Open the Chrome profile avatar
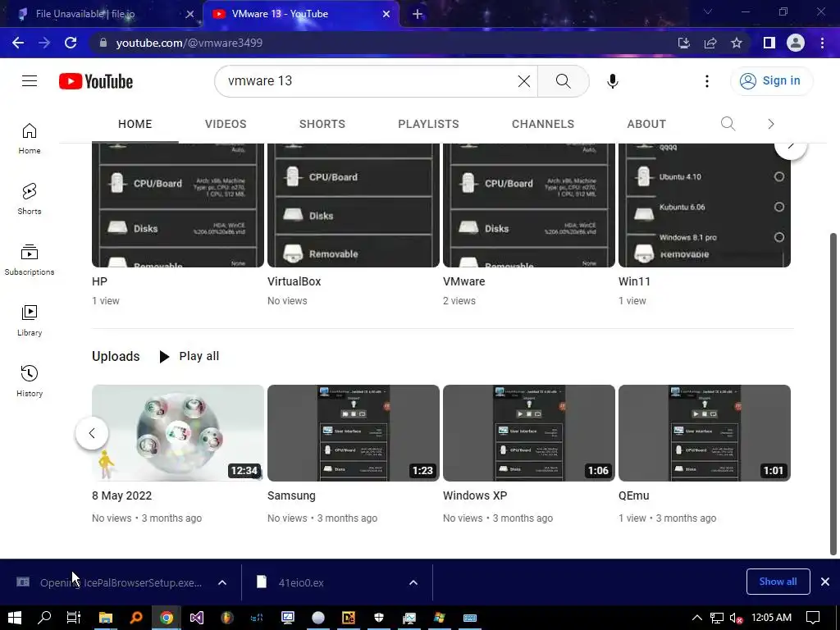The height and width of the screenshot is (630, 840). point(796,43)
